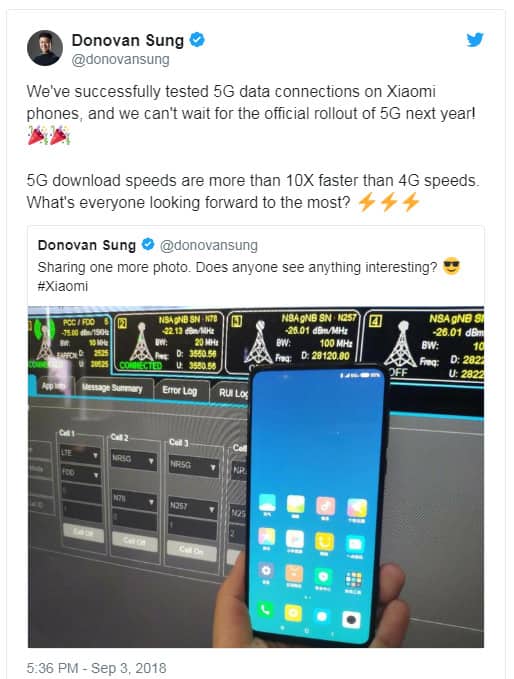Open the quoted tweet photo

point(256,477)
